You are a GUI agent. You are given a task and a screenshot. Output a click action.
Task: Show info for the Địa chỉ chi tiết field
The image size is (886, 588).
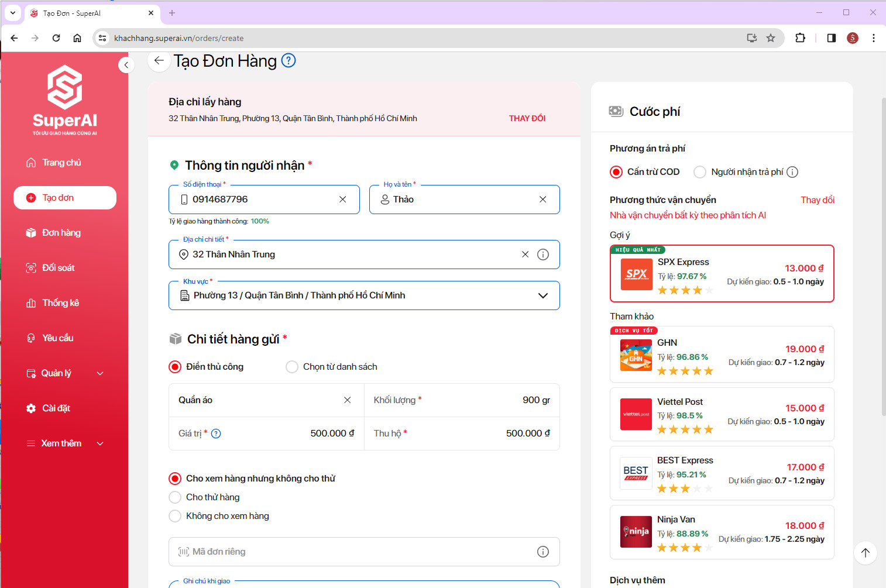click(543, 255)
